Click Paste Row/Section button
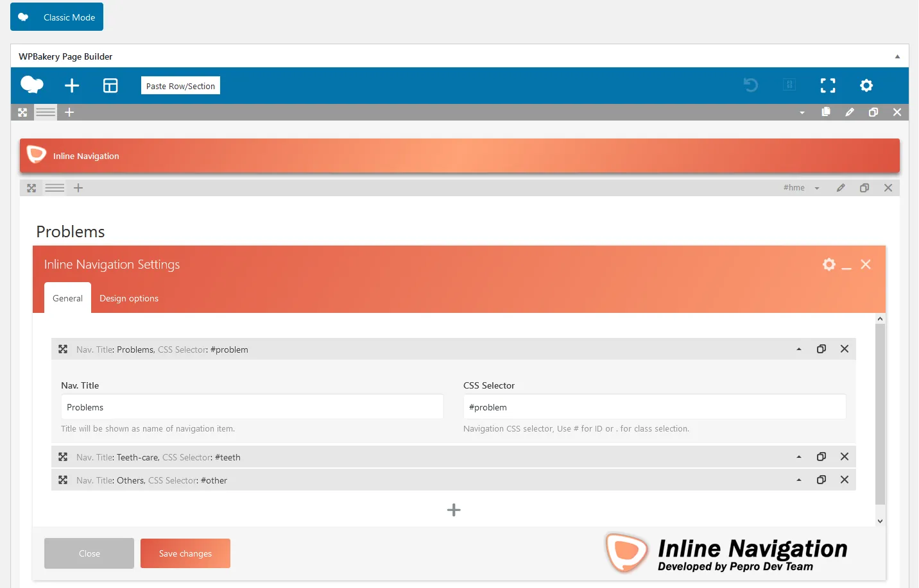919x588 pixels. coord(180,86)
